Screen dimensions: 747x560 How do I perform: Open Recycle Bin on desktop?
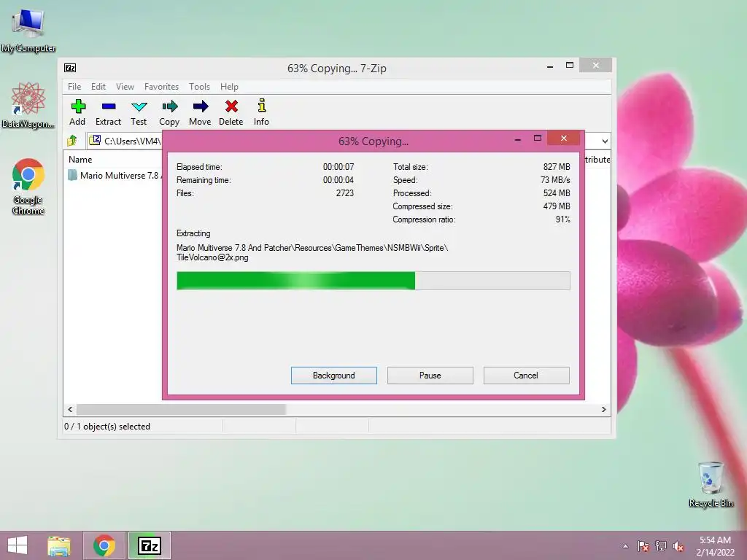point(711,485)
